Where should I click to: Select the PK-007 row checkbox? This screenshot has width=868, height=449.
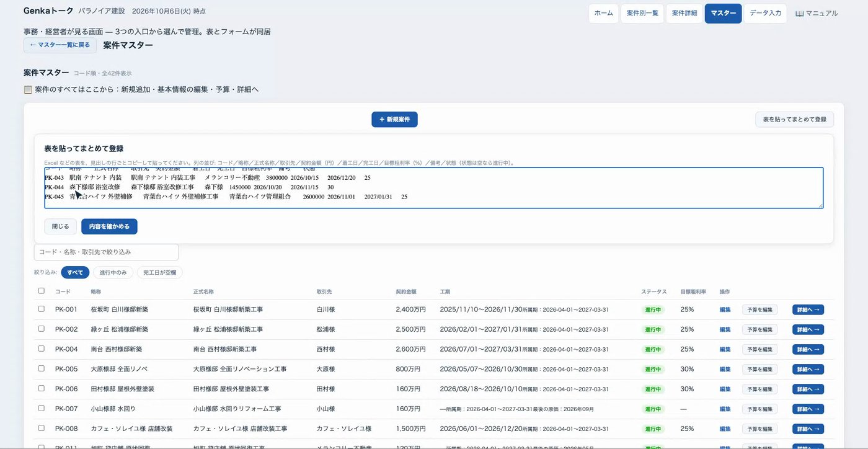click(42, 408)
